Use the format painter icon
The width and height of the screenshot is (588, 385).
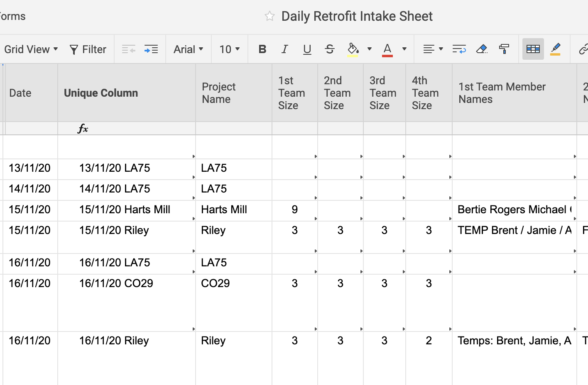504,49
